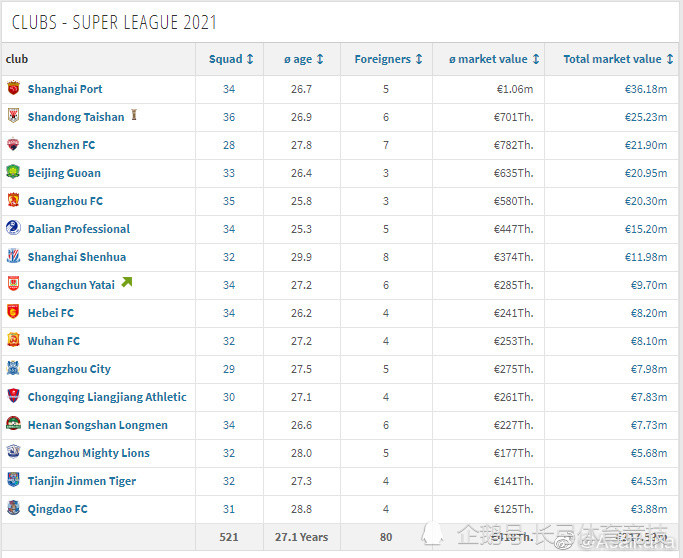Viewport: 683px width, 558px height.
Task: Sort by Total market value header
Action: point(618,59)
